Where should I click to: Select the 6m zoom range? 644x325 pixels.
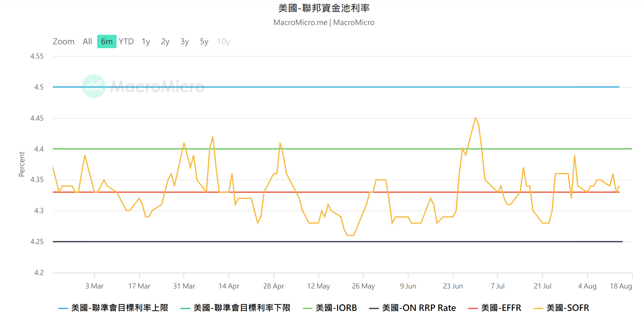tap(107, 42)
